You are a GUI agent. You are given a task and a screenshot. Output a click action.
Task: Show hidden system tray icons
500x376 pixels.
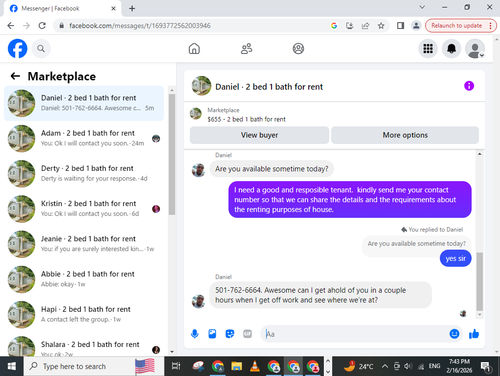pyautogui.click(x=385, y=366)
